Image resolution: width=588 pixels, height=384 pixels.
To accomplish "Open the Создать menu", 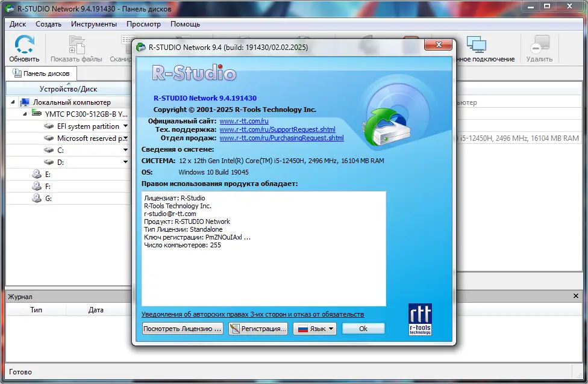I will 48,24.
